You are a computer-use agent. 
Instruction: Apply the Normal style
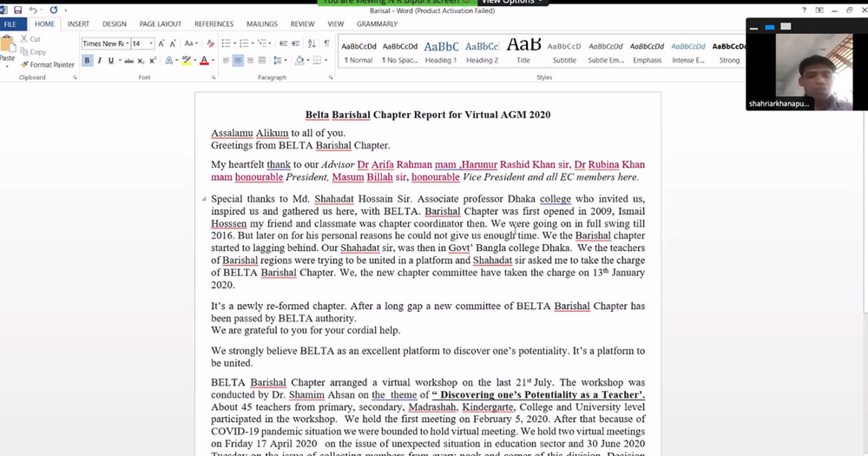[x=358, y=51]
